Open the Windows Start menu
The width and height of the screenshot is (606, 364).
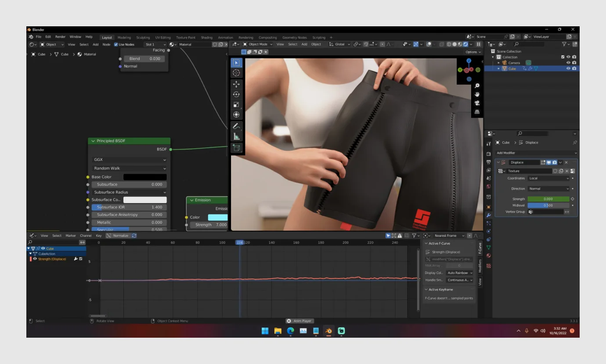(265, 331)
